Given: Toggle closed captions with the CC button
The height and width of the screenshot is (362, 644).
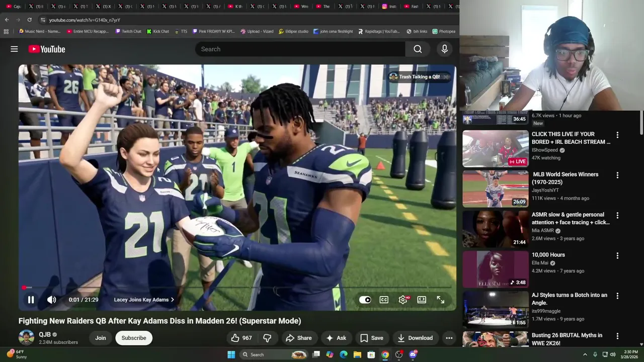Looking at the screenshot, I should pyautogui.click(x=384, y=300).
